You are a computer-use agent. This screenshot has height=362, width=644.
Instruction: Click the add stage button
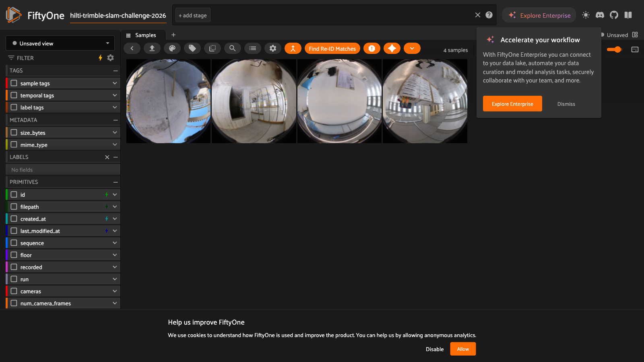[x=193, y=15]
